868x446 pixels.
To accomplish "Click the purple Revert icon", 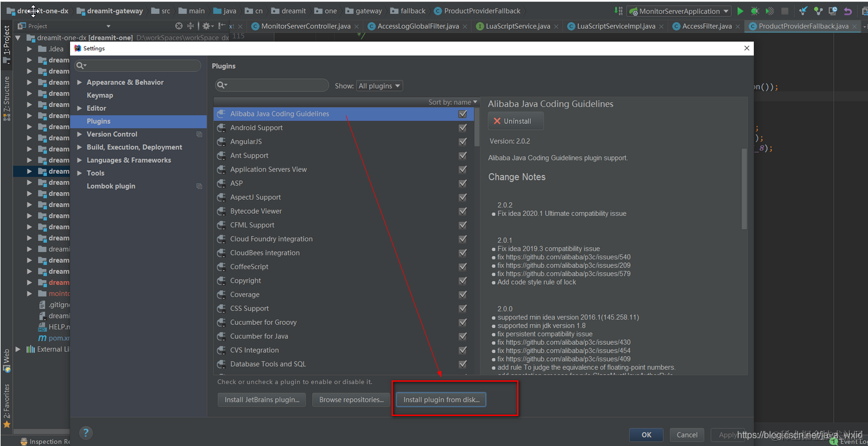I will pyautogui.click(x=848, y=11).
